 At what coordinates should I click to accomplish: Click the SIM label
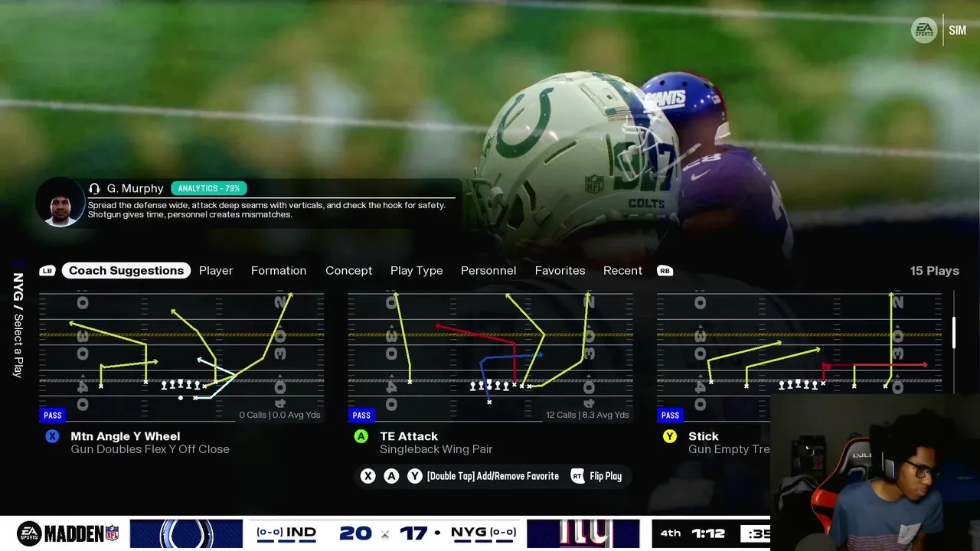[x=957, y=31]
